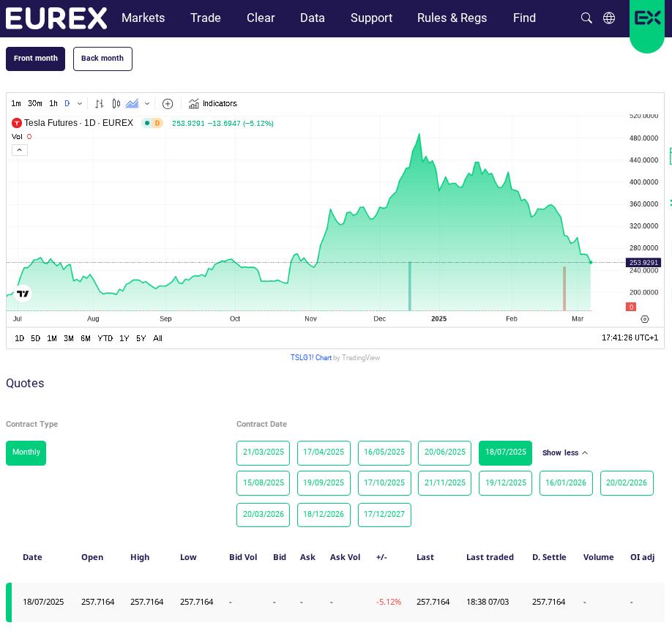The width and height of the screenshot is (672, 634).
Task: Select contract date 21/03/2025
Action: click(263, 452)
